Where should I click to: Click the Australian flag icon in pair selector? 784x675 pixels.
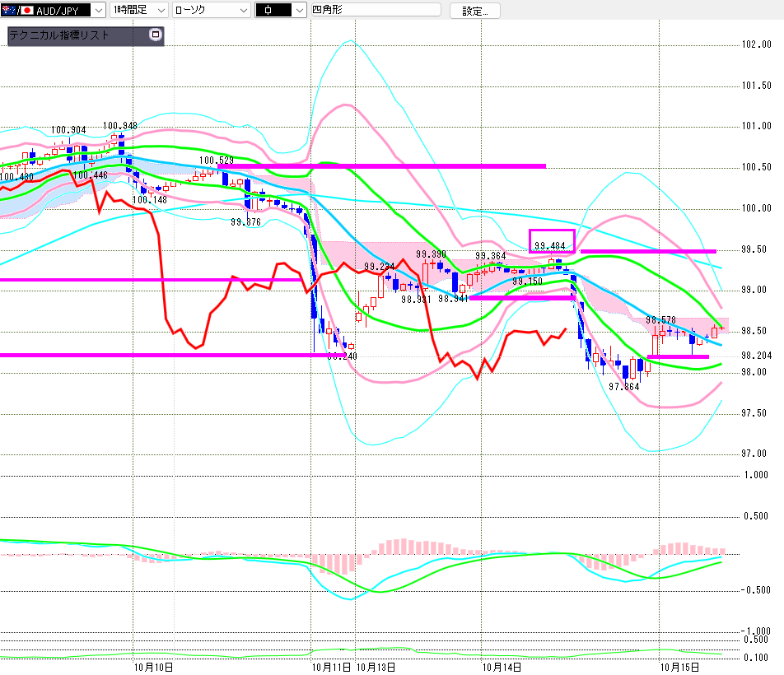click(9, 11)
